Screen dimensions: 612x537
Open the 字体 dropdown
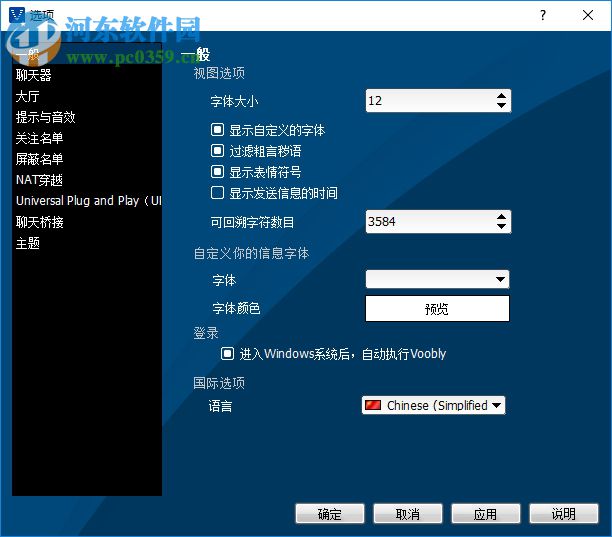[x=437, y=279]
